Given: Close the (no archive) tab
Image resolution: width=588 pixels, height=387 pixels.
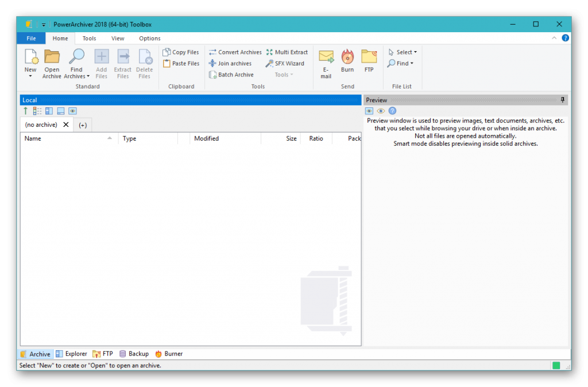Looking at the screenshot, I should [65, 124].
